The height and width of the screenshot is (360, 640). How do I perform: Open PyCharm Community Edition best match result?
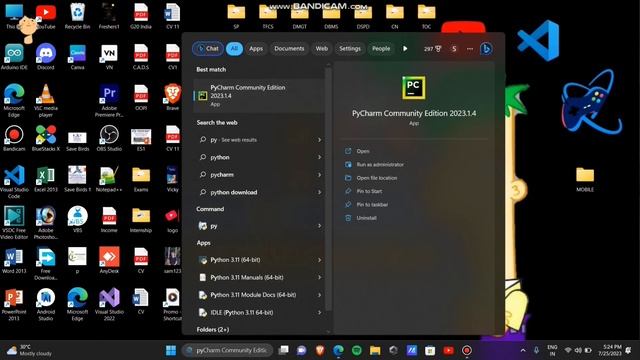(x=259, y=96)
